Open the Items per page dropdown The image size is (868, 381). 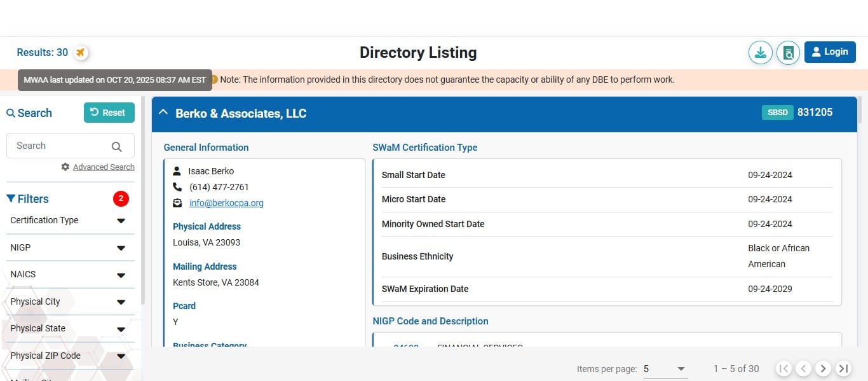point(665,369)
